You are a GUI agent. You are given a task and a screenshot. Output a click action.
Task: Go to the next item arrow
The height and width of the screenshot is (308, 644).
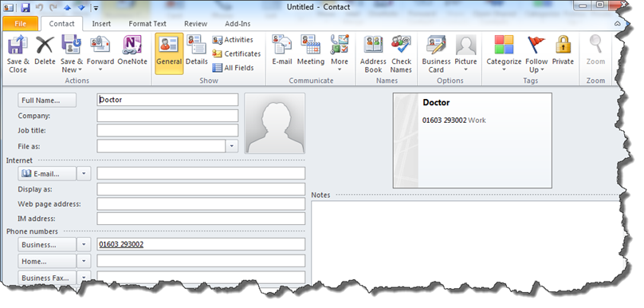point(81,7)
